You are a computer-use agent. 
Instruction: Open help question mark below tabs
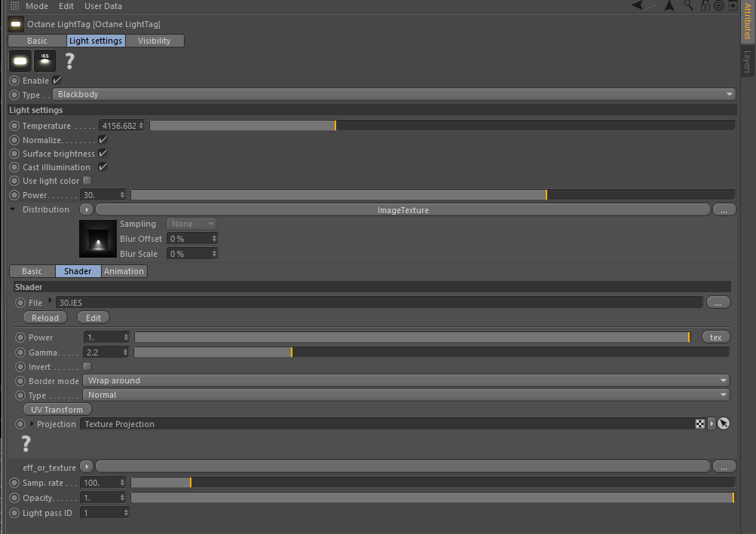pos(69,61)
